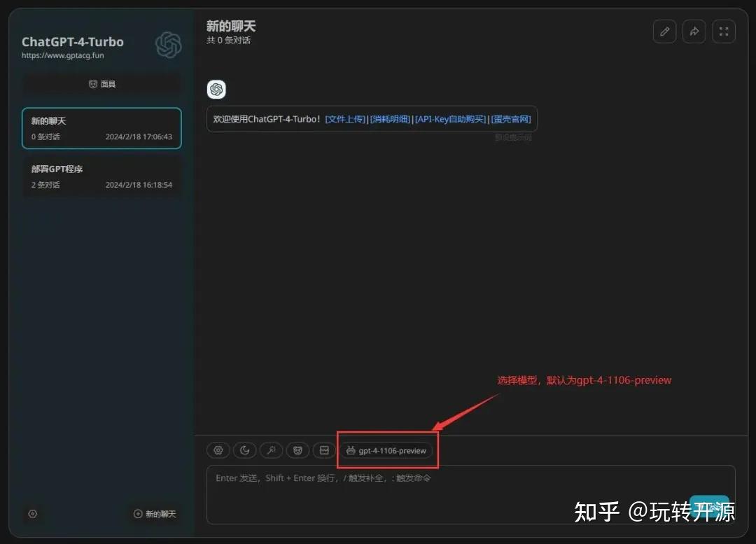Toggle the ChatGPT logo panel in the sidebar
756x544 pixels.
tap(168, 43)
